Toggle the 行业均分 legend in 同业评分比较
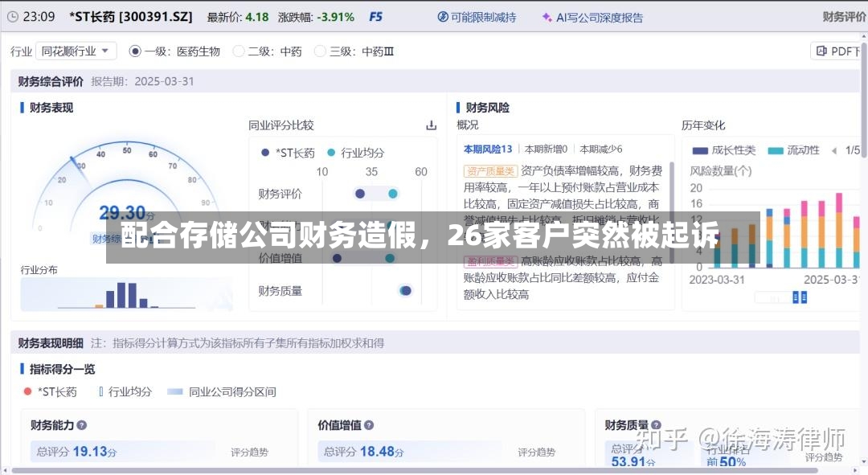 tap(355, 152)
